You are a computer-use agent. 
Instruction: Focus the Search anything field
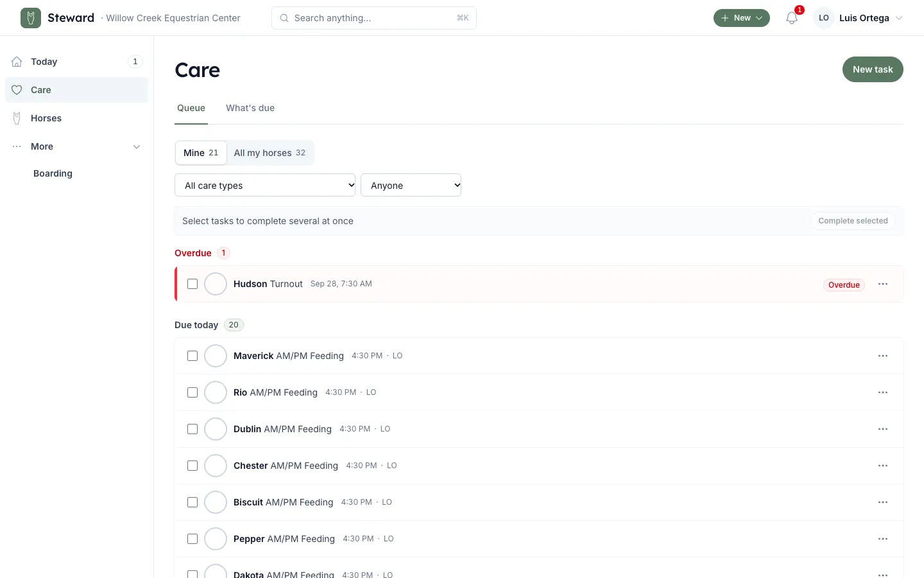374,18
